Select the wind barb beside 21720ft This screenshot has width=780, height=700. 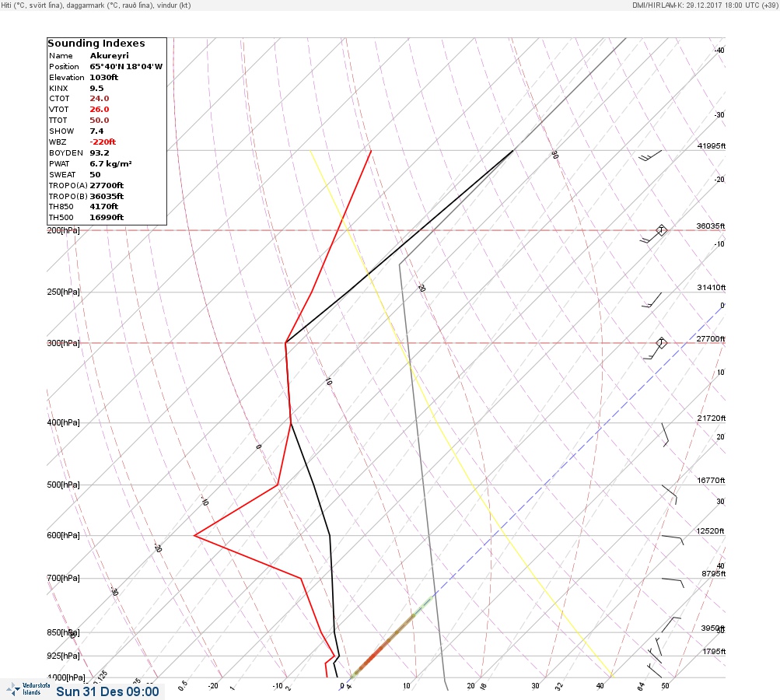pos(665,436)
